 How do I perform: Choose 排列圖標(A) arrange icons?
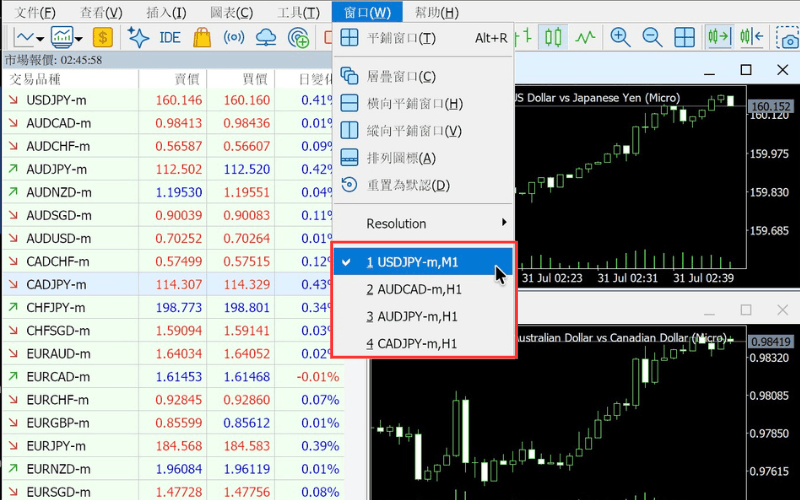coord(423,158)
